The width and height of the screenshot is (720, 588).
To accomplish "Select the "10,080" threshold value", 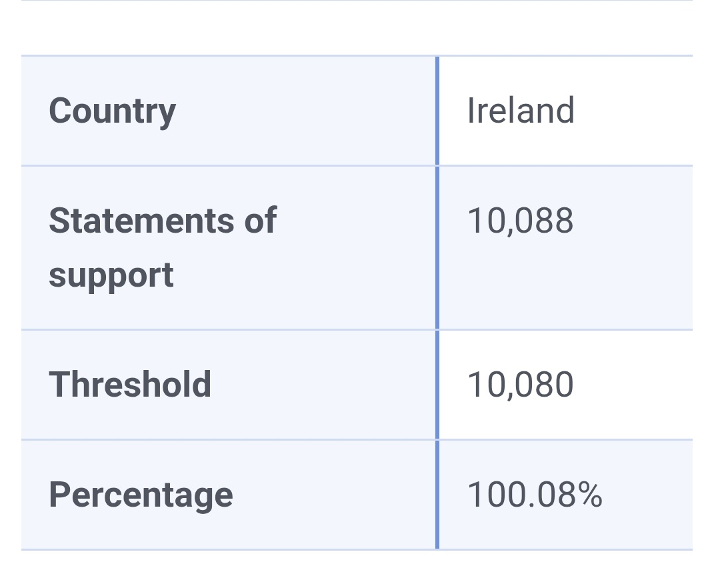I will [520, 385].
